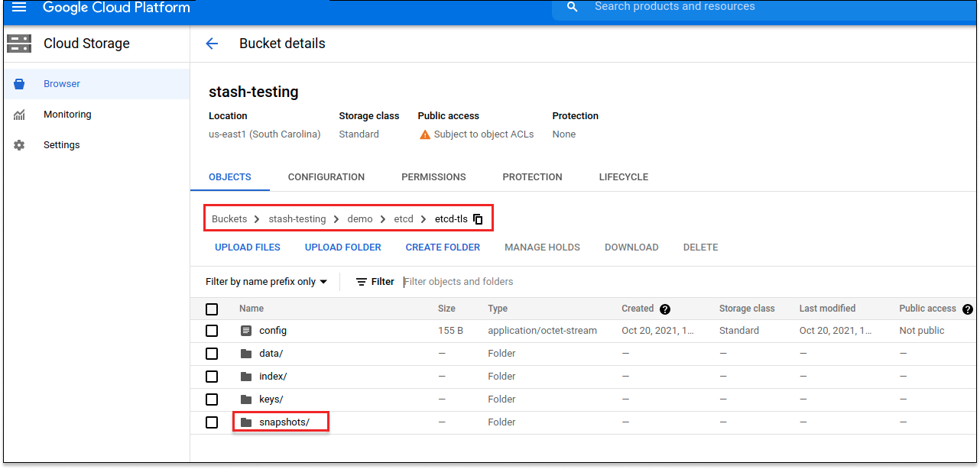Click the help icon next to Created column
980x469 pixels.
coord(665,309)
